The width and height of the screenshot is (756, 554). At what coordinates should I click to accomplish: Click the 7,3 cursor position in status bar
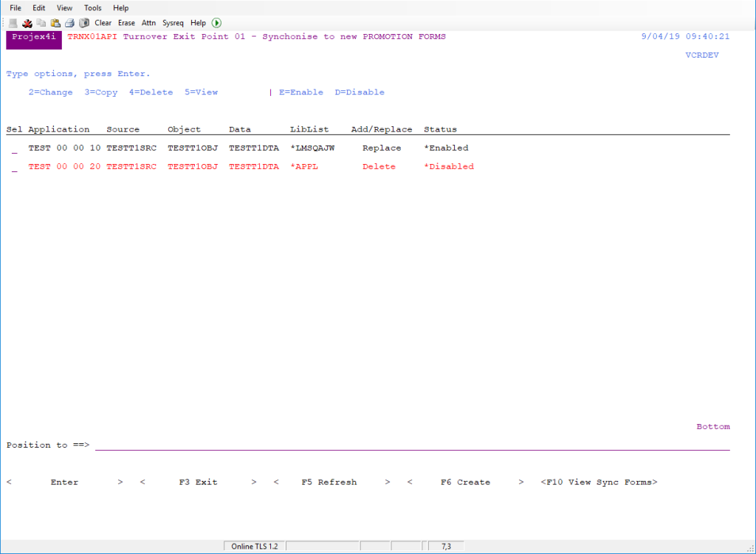tap(446, 547)
